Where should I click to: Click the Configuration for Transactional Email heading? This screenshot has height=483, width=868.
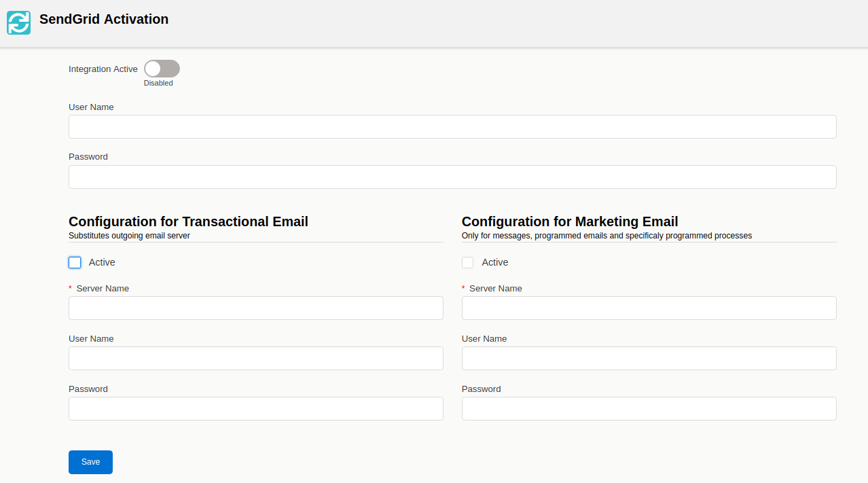[x=188, y=221]
